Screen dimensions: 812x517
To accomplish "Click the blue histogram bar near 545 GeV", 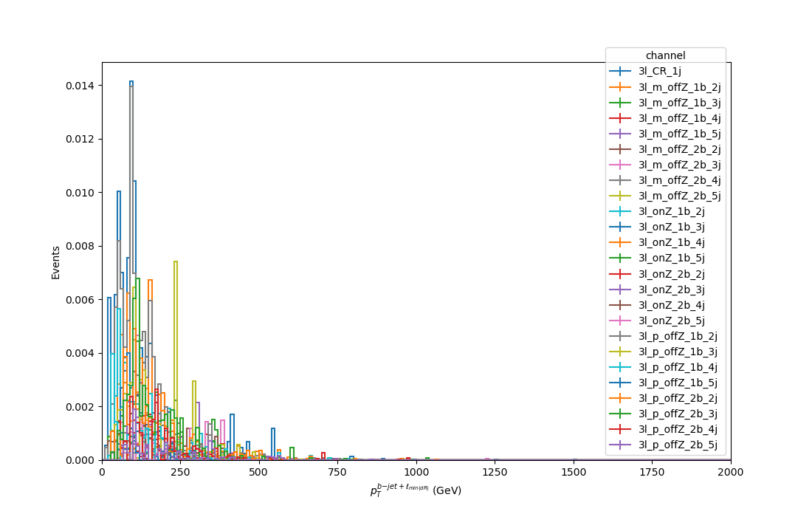I will [x=273, y=444].
